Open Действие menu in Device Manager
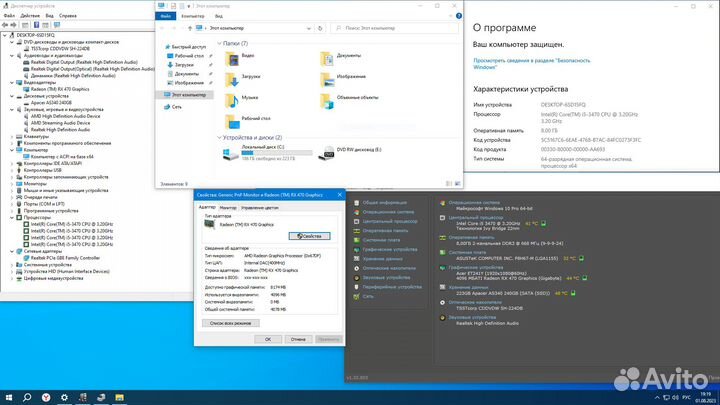720x405 pixels. pyautogui.click(x=30, y=16)
